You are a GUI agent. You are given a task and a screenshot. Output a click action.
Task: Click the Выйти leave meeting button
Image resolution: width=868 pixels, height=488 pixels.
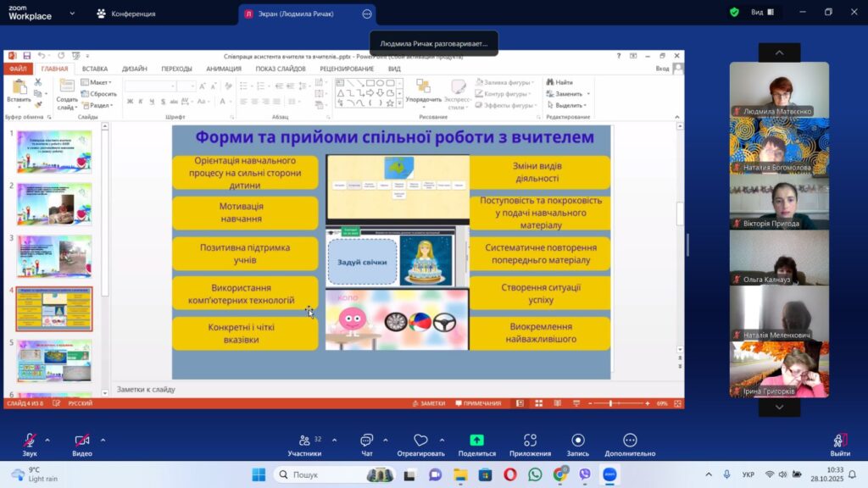tap(840, 445)
